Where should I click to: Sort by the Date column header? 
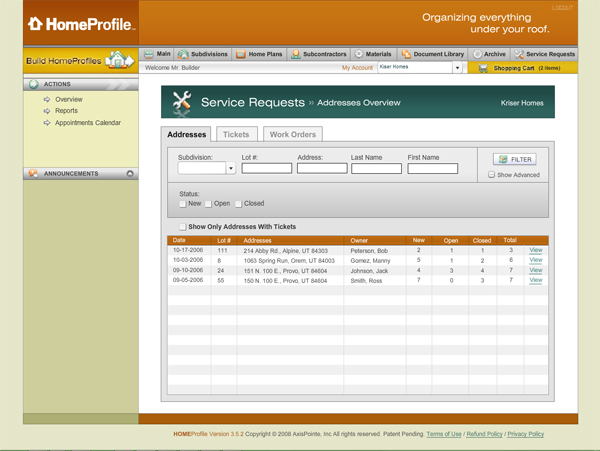click(x=179, y=240)
